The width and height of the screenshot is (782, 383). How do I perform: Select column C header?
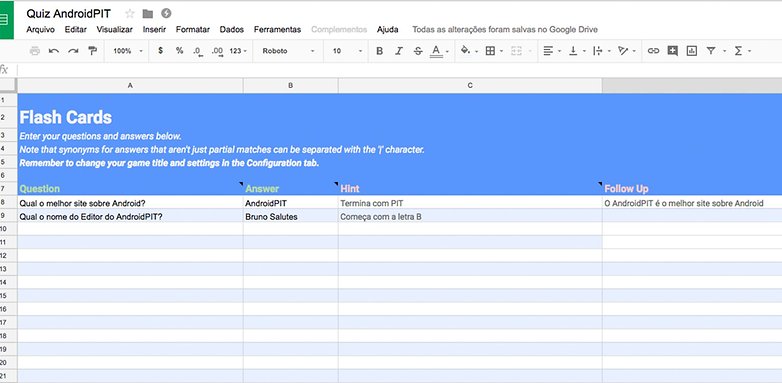coord(470,86)
